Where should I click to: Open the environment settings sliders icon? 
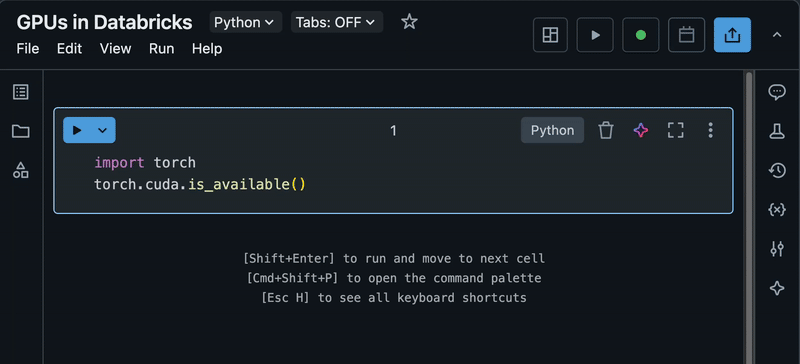click(x=777, y=249)
